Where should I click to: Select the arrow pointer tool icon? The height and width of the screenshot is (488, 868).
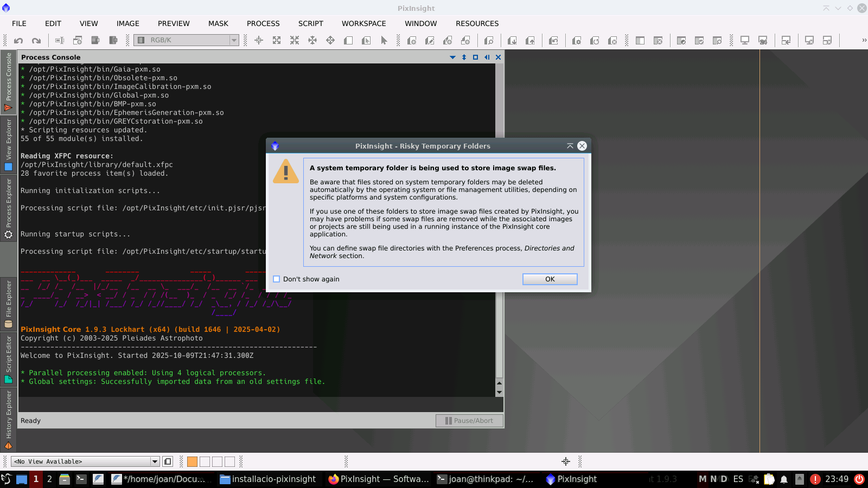click(x=384, y=41)
